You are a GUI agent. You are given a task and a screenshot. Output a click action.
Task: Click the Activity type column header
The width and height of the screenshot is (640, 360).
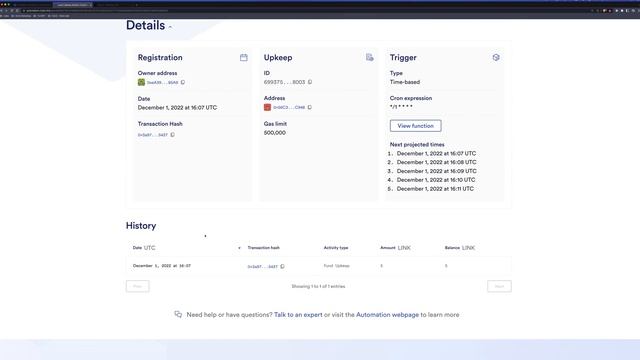pos(336,248)
